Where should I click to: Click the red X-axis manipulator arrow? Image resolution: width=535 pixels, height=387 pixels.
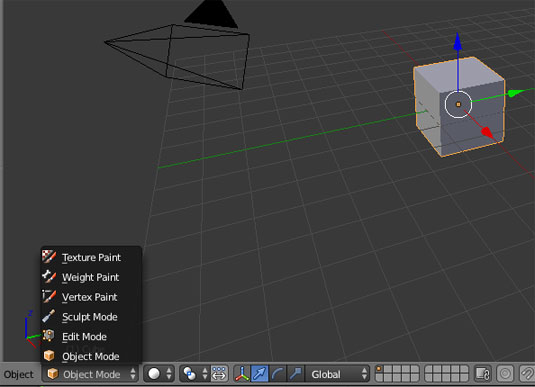(488, 132)
